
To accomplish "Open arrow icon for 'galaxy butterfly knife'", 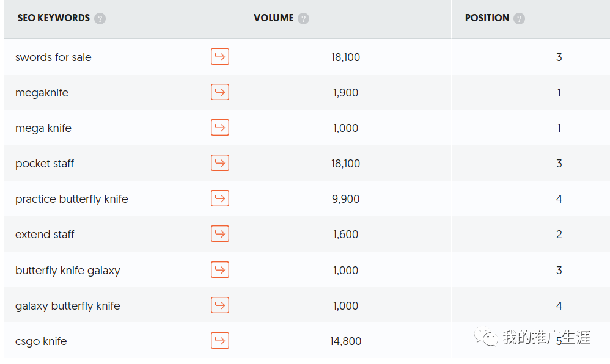I will click(x=220, y=305).
